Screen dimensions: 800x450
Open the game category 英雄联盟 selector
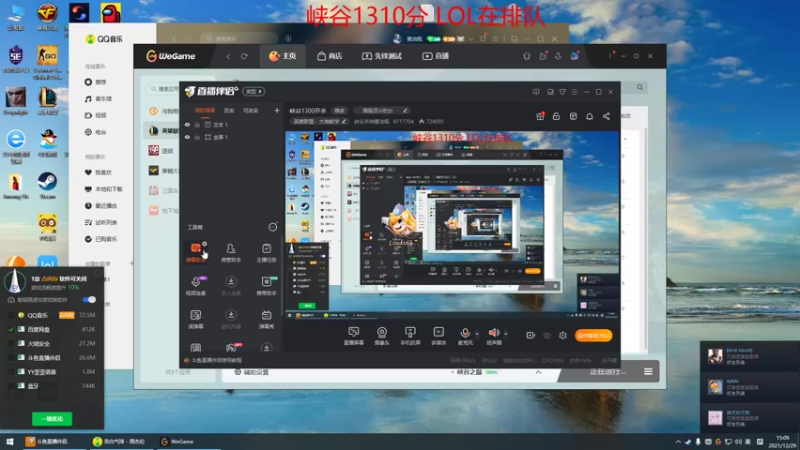(x=318, y=121)
